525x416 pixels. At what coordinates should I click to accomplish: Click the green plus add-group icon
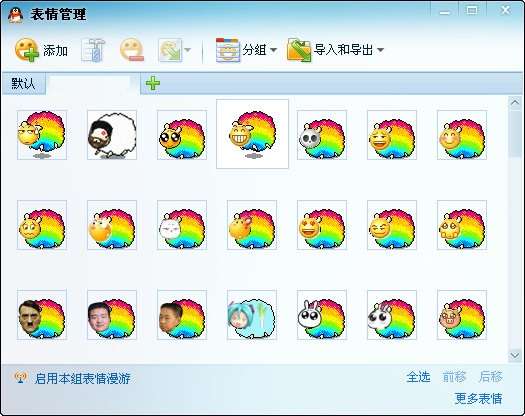[x=153, y=83]
